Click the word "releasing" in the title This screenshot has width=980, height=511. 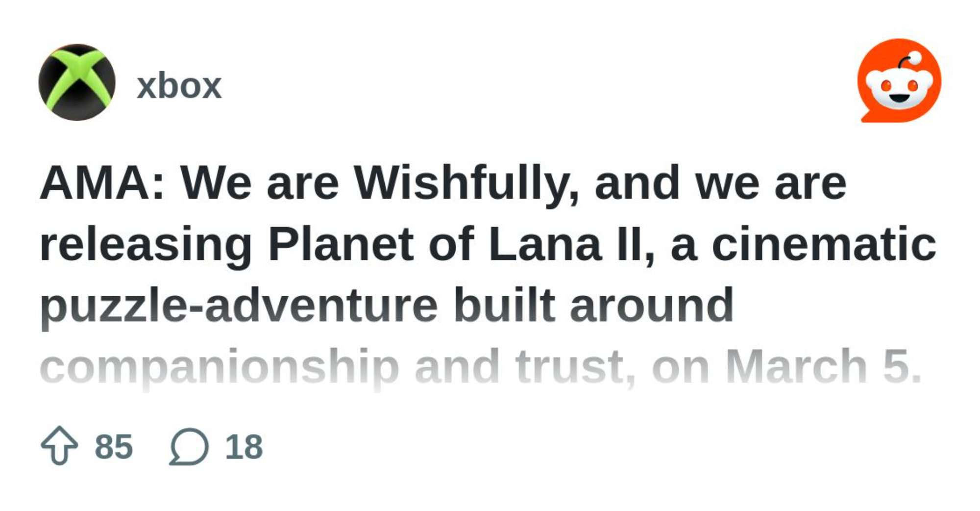click(x=146, y=244)
